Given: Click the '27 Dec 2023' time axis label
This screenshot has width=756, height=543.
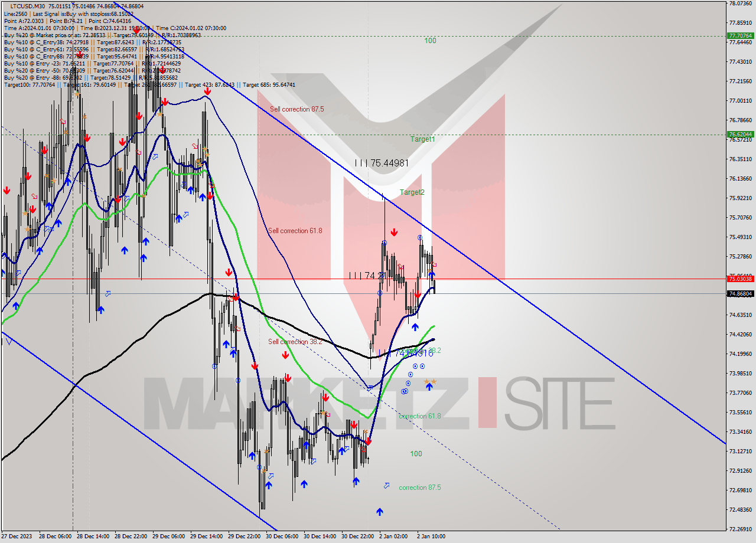Looking at the screenshot, I should pos(18,537).
